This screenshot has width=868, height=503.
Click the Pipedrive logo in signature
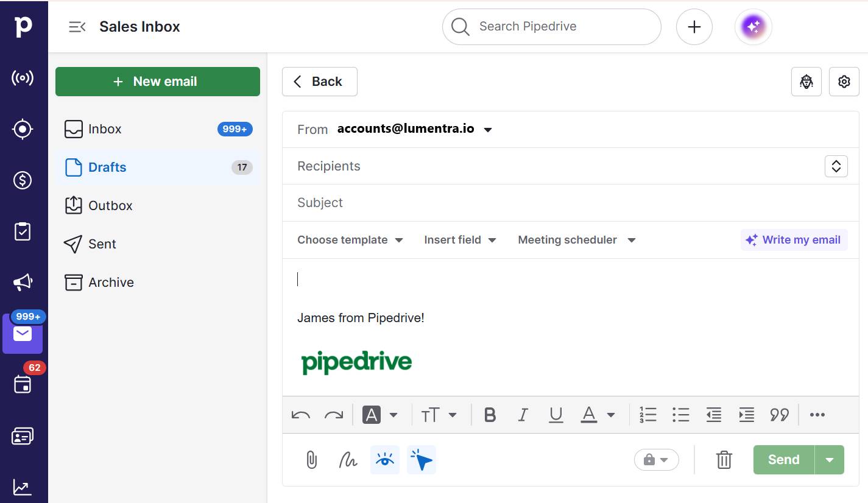click(x=357, y=362)
